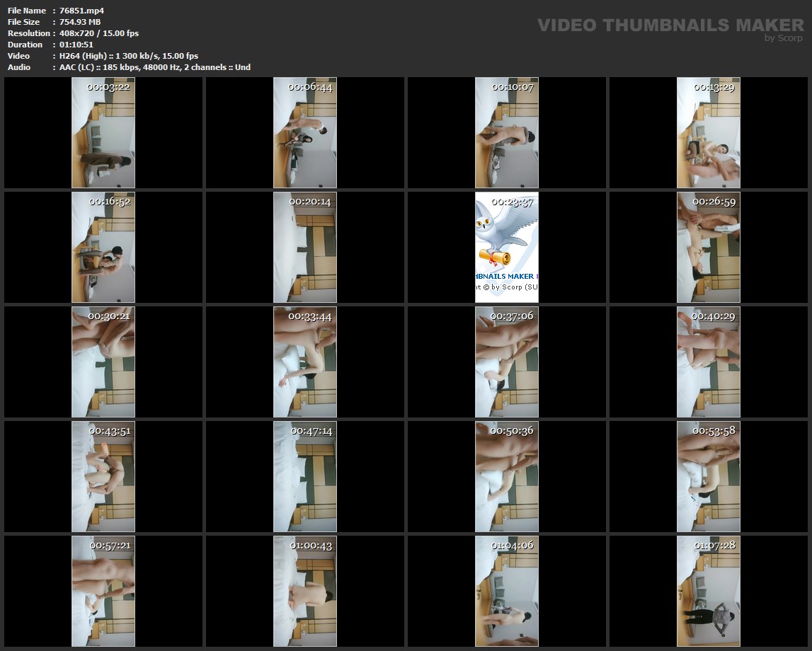
Task: Click the 00:13:29 timestamp label
Action: (714, 87)
